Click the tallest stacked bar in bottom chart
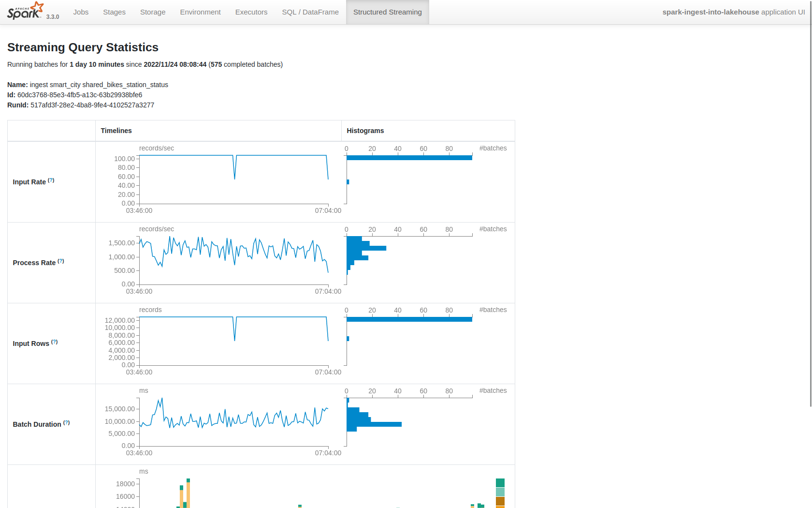The image size is (812, 508). point(188,493)
